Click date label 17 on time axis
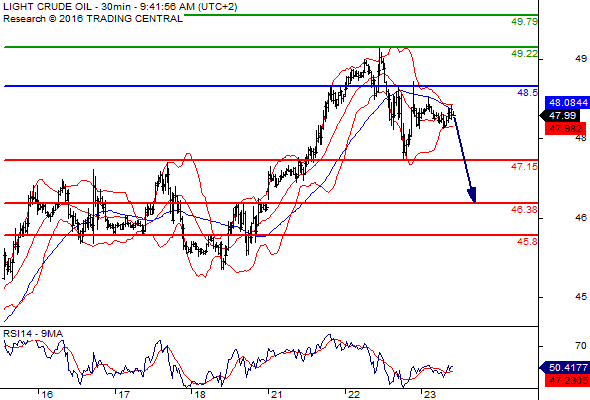The width and height of the screenshot is (590, 400). [124, 395]
